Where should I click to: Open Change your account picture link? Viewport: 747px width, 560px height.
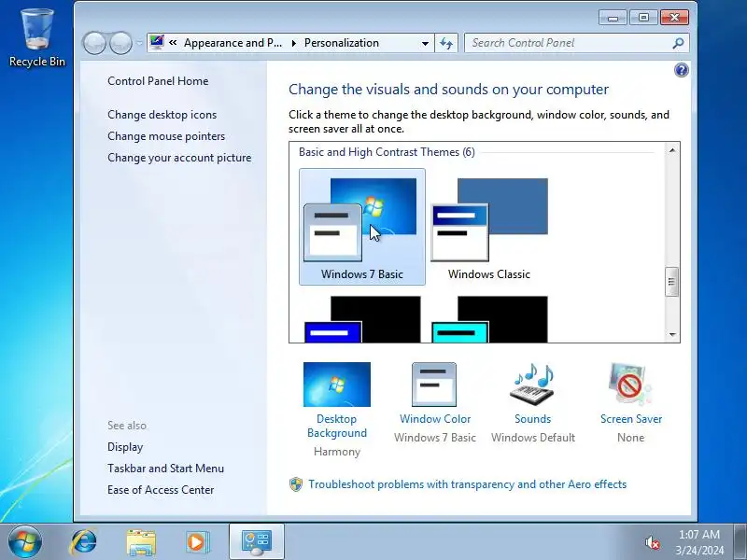[179, 158]
